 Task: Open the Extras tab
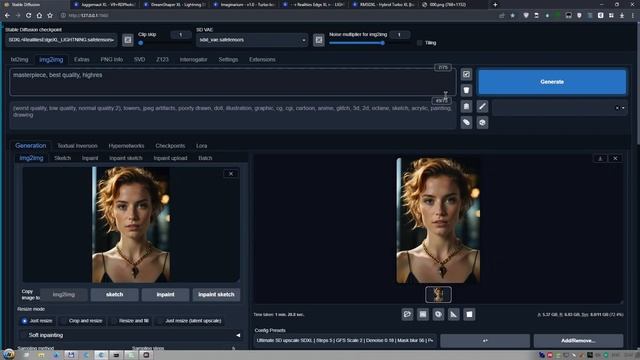click(x=82, y=60)
